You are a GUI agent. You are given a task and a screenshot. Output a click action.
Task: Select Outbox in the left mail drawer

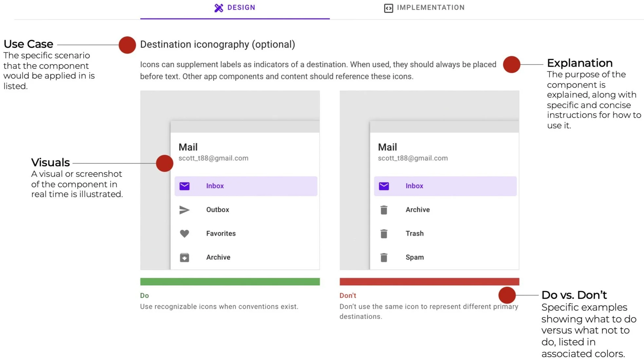pos(217,210)
